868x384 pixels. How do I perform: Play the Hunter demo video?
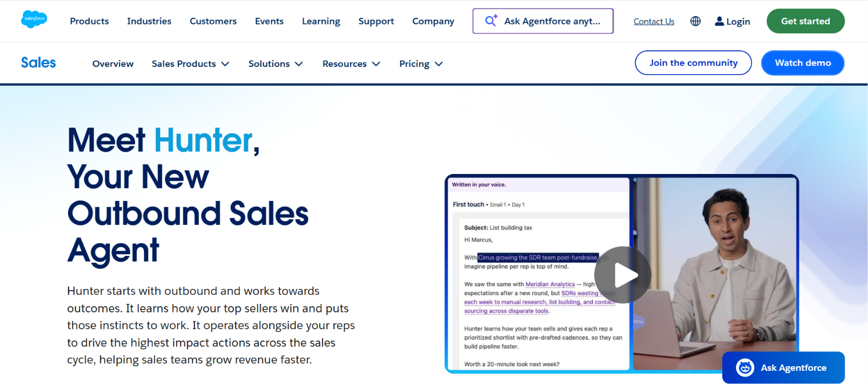623,275
